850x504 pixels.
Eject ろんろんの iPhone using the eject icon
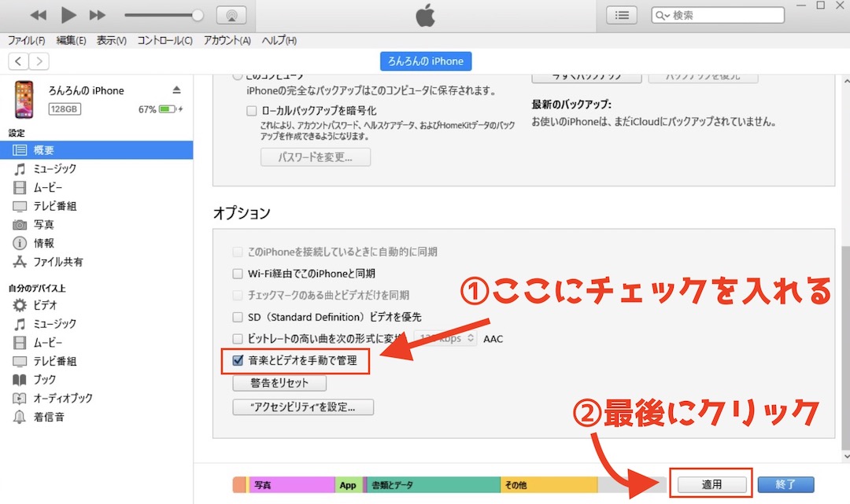coord(179,90)
